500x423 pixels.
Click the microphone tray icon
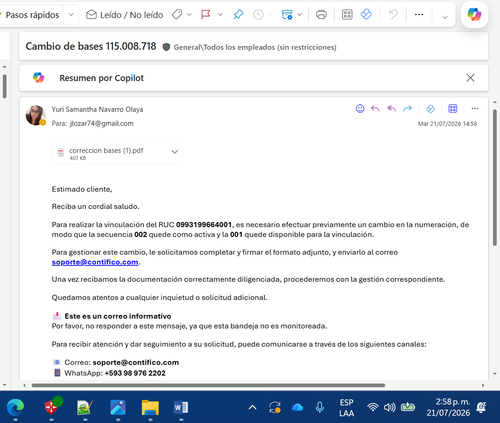pos(319,407)
